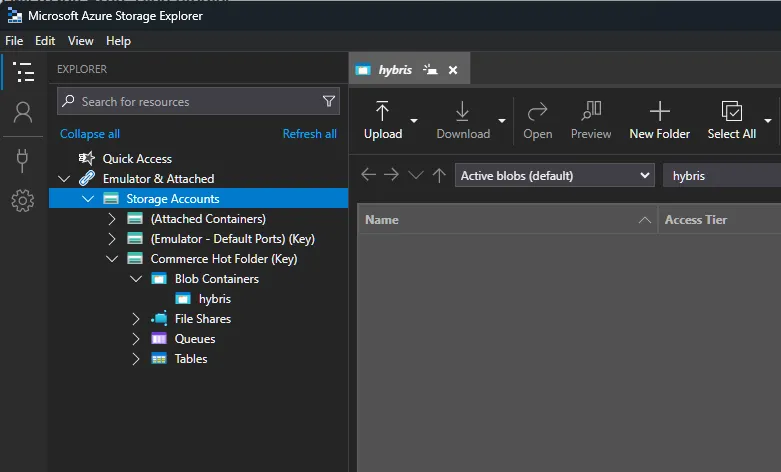Select the Tables tree item label
Image resolution: width=781 pixels, height=472 pixels.
point(191,358)
